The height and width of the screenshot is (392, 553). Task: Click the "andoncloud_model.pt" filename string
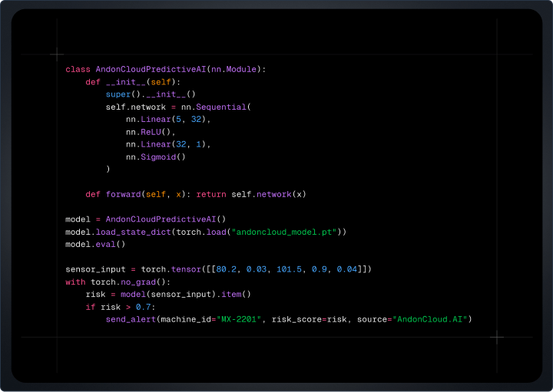[284, 232]
